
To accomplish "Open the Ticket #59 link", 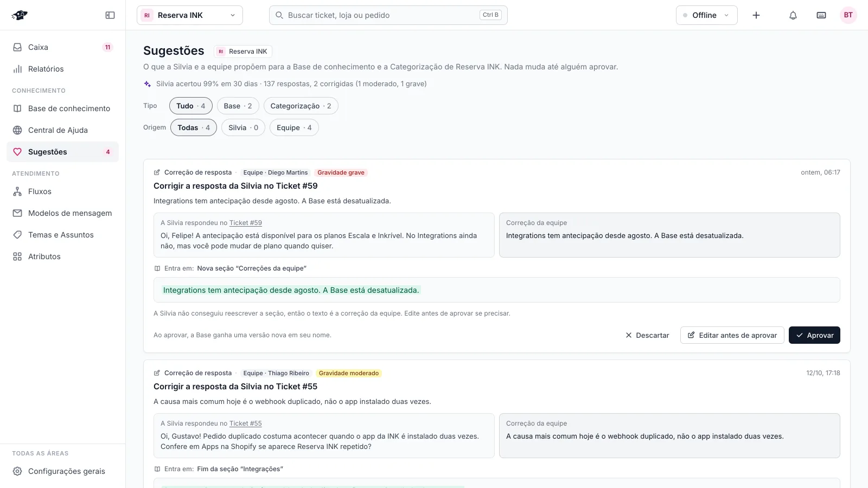I will 246,223.
